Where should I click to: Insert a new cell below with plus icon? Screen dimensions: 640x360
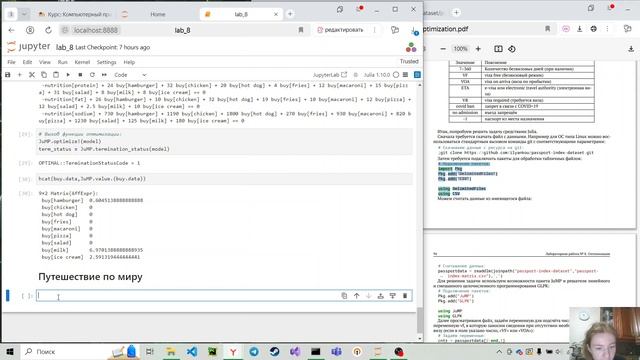tap(19, 75)
